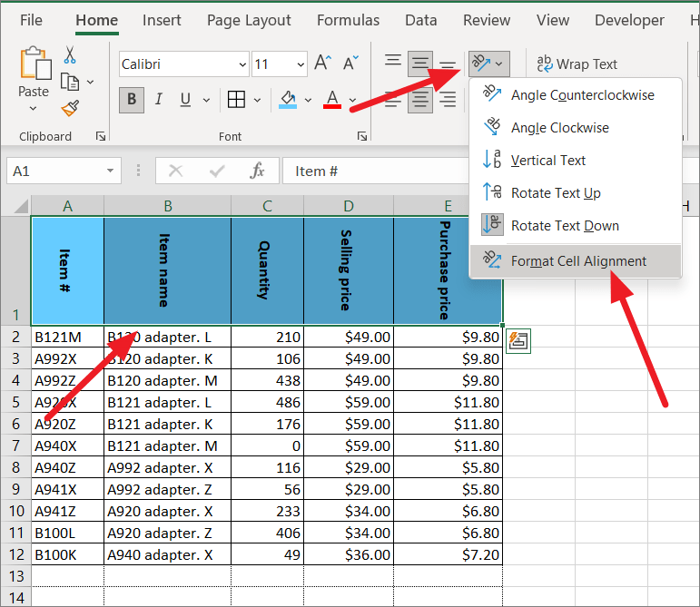Switch to the Insert tab

coord(162,20)
